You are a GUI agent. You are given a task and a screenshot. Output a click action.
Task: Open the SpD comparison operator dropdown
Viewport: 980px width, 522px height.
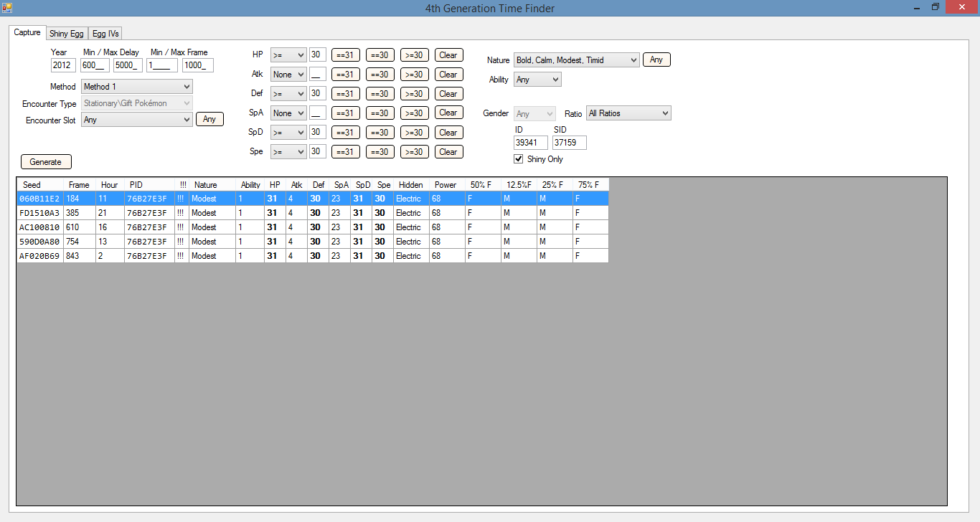288,132
